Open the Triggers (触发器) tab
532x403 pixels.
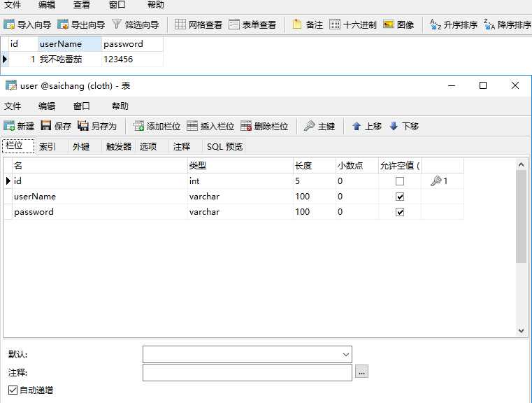tap(119, 146)
